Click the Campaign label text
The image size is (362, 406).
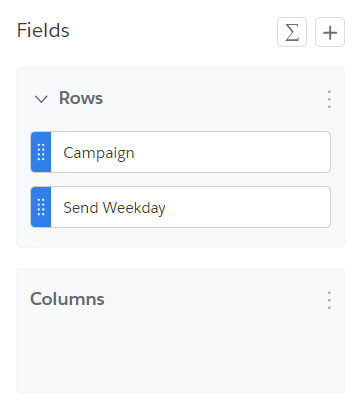(x=99, y=153)
